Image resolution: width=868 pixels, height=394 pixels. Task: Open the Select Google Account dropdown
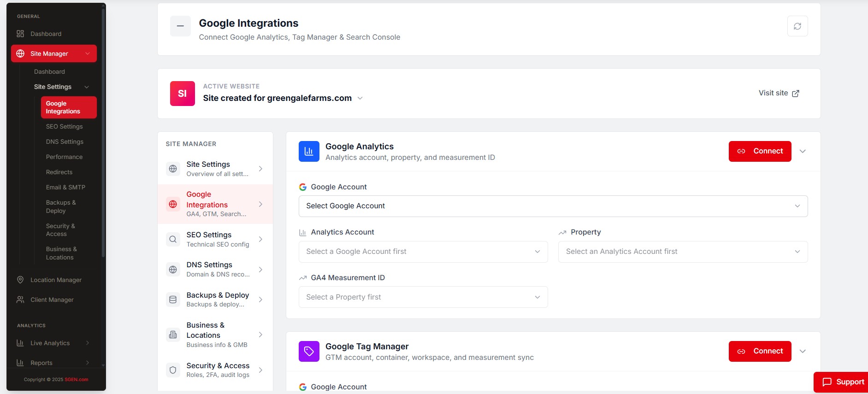point(553,206)
